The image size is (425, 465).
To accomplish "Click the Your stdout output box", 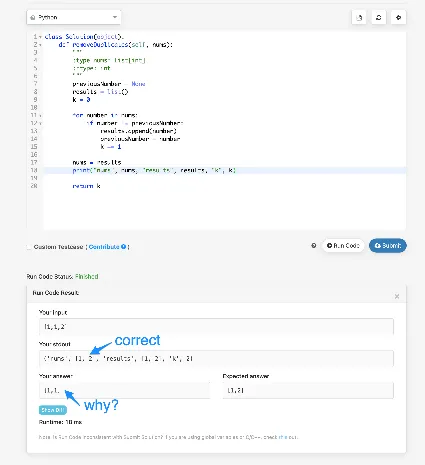I will click(216, 359).
